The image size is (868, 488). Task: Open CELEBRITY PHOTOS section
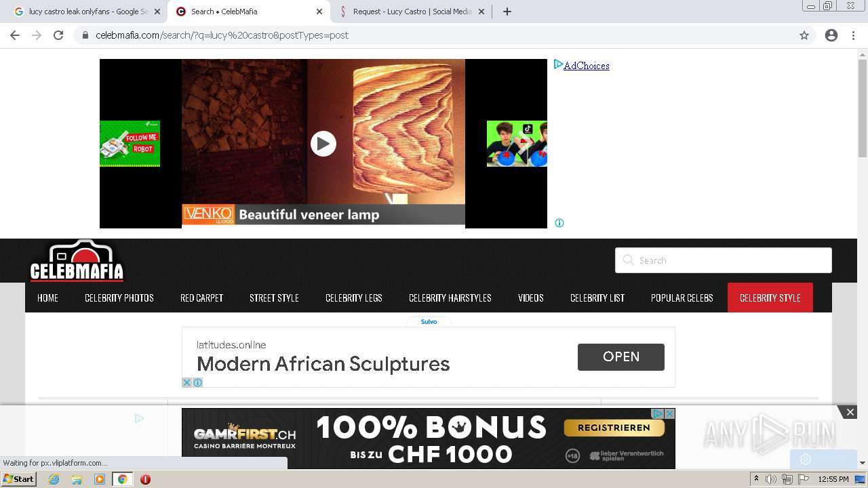(119, 298)
